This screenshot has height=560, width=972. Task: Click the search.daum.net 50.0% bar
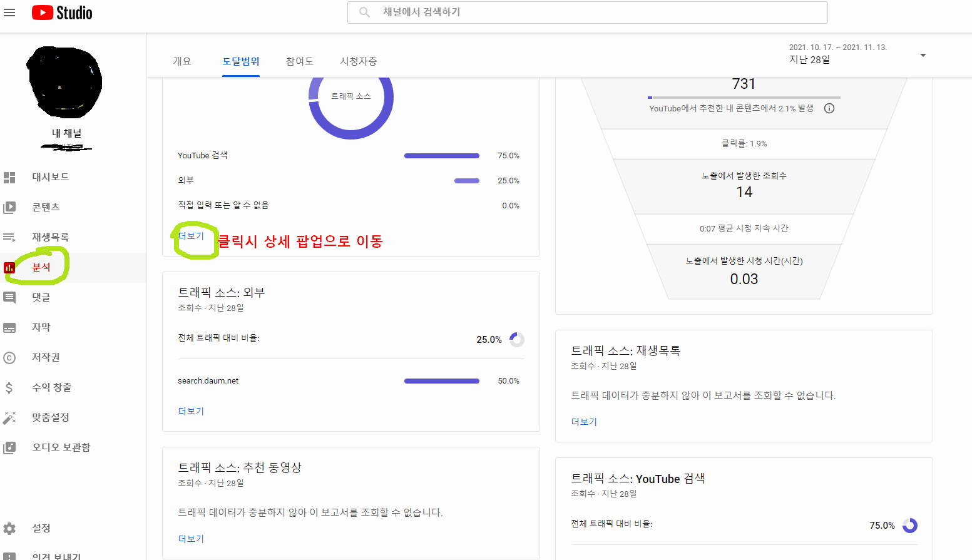442,381
